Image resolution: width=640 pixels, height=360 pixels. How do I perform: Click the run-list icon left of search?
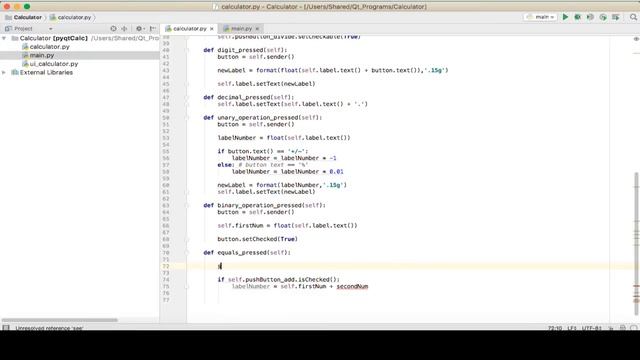tap(616, 17)
